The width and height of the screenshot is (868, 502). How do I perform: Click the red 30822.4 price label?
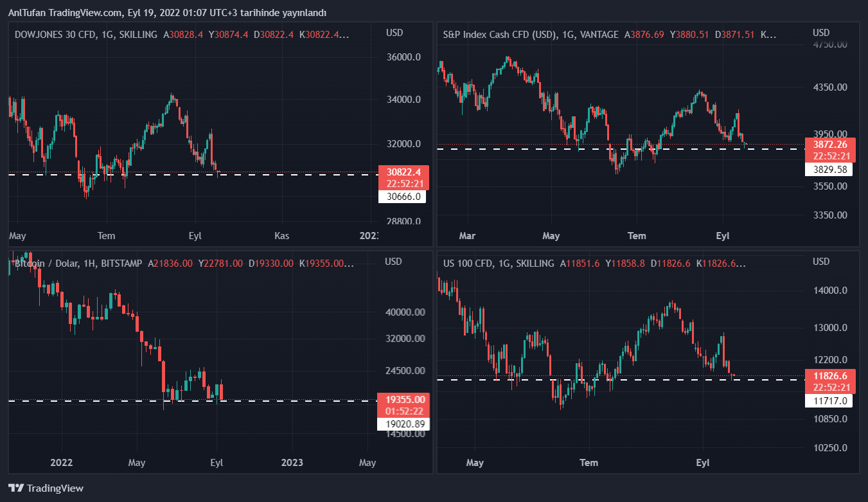point(403,172)
